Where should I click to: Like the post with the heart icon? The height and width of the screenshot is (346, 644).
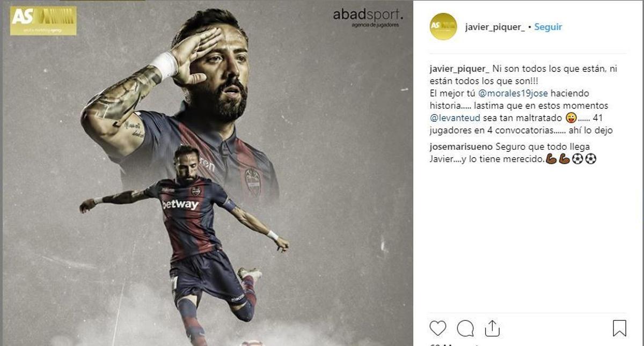(438, 328)
